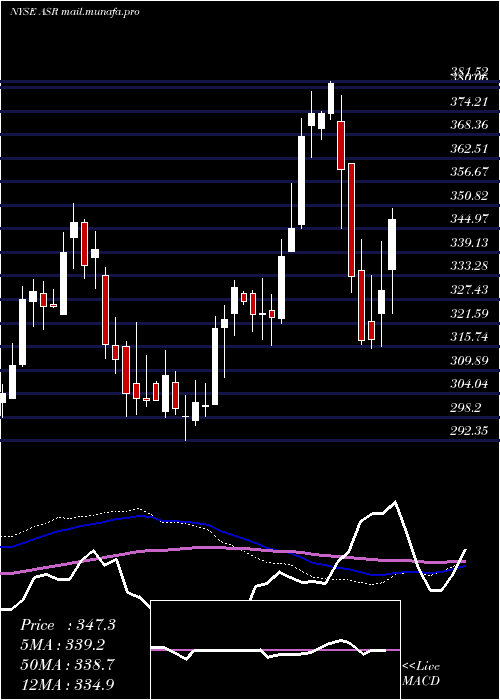Click inside the MACD inset chart

pyautogui.click(x=275, y=650)
